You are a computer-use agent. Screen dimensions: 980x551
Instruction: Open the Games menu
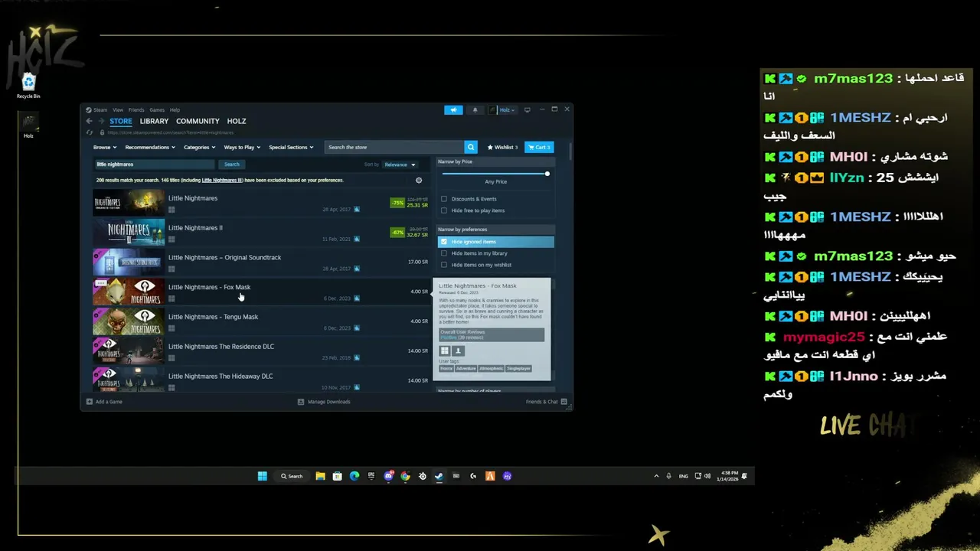pyautogui.click(x=157, y=110)
